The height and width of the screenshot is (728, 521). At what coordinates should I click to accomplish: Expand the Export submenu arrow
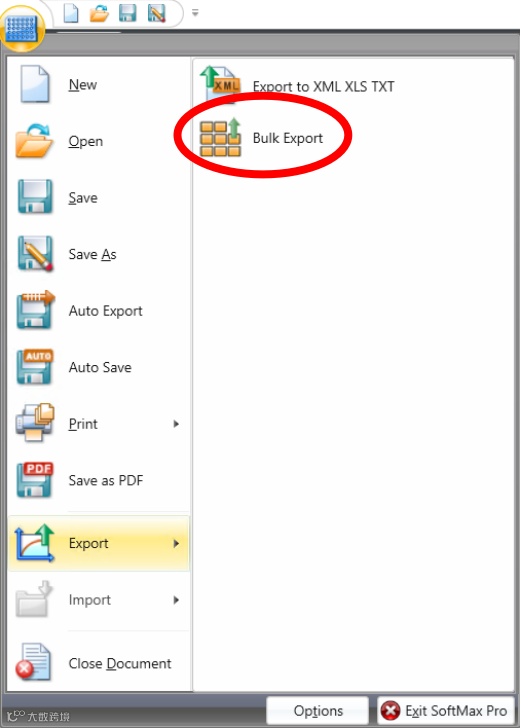click(x=176, y=543)
